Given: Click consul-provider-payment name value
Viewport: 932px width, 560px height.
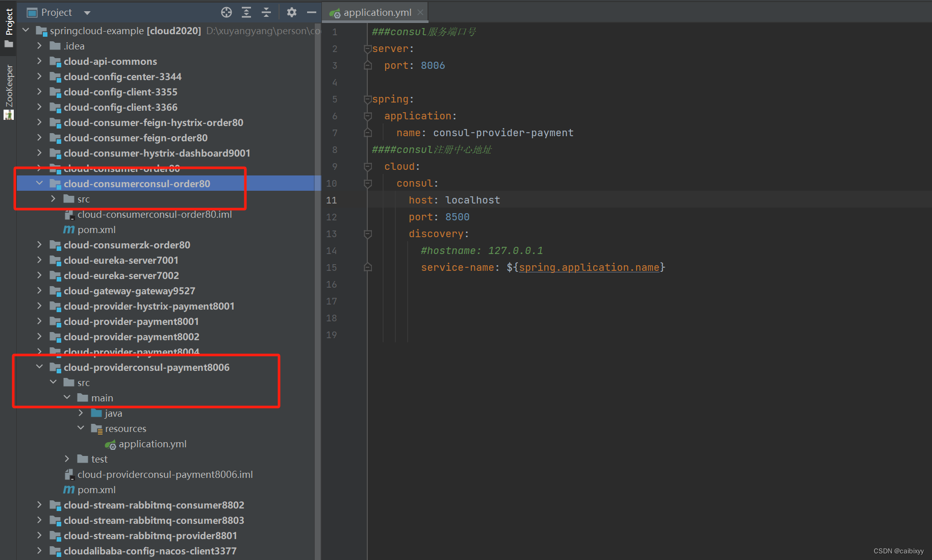Looking at the screenshot, I should 503,133.
